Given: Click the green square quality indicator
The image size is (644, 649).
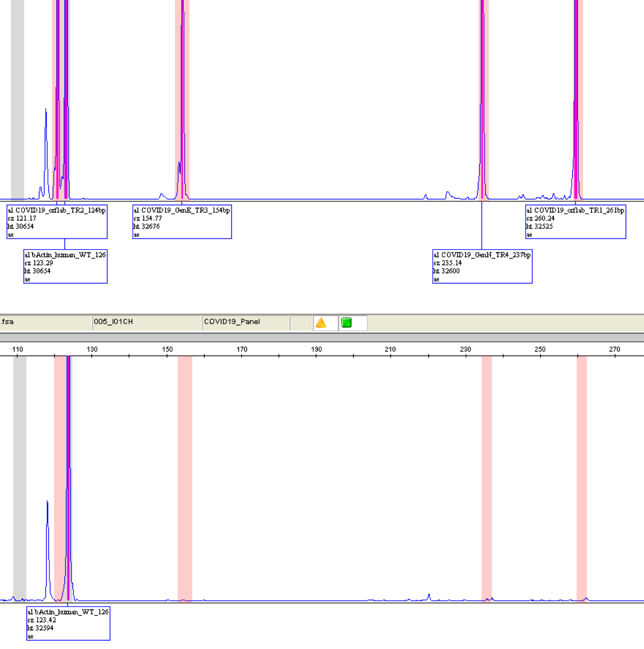Looking at the screenshot, I should 346,323.
